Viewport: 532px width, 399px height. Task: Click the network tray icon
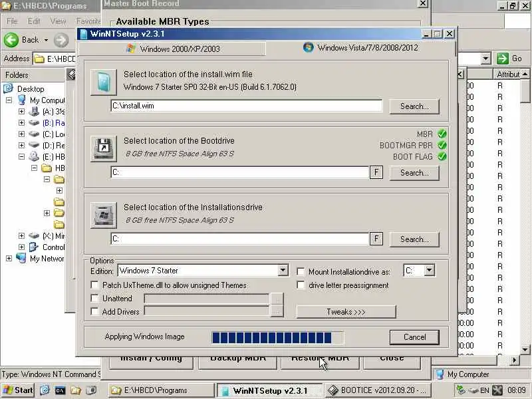(461, 390)
